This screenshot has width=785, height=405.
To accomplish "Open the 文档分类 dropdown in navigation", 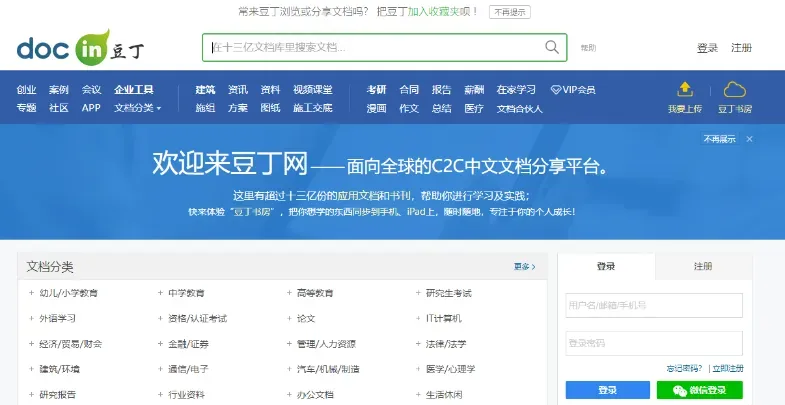I will [x=138, y=108].
